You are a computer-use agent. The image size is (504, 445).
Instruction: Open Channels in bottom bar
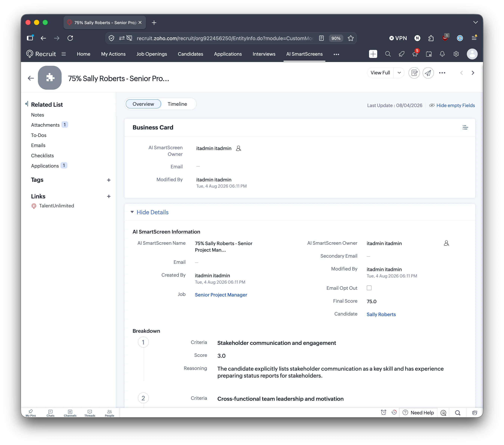pos(70,413)
